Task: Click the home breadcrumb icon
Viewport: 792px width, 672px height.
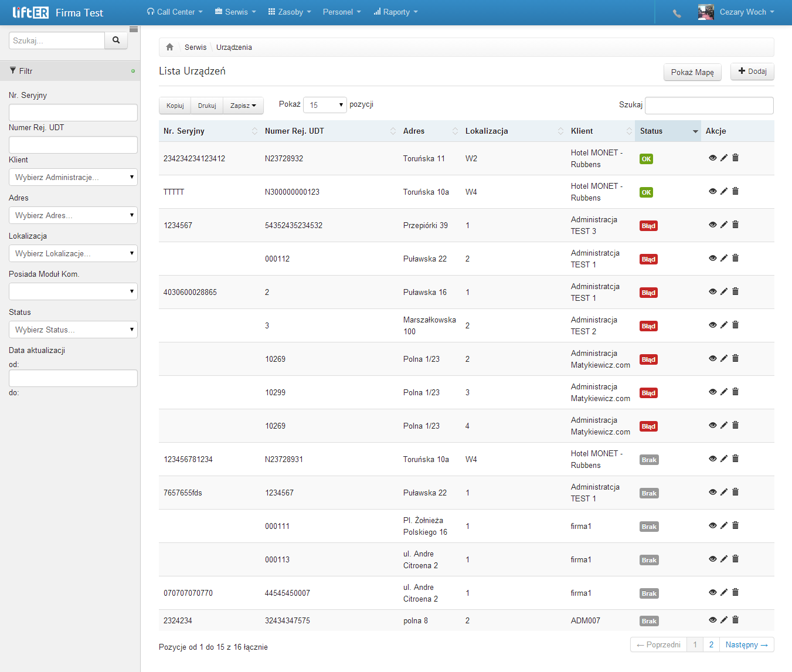Action: click(x=169, y=47)
